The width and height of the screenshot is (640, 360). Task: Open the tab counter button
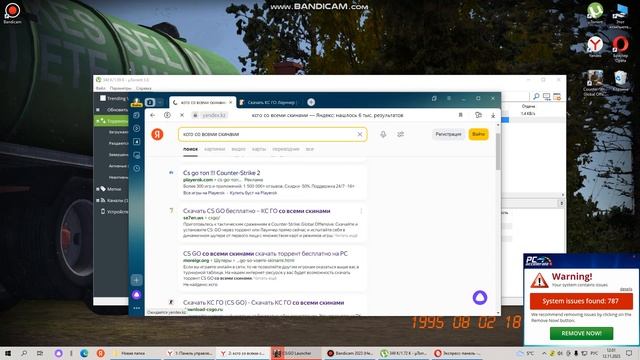(150, 102)
